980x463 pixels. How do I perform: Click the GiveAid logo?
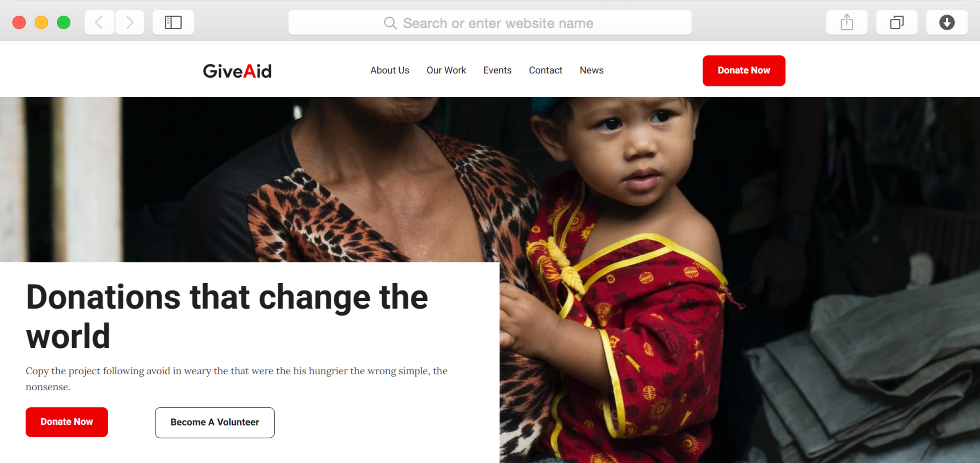(x=237, y=71)
